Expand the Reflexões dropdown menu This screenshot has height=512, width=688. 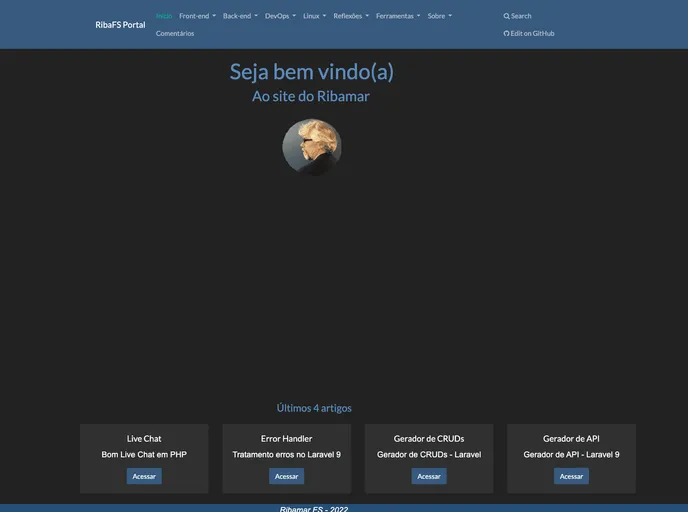[x=351, y=16]
